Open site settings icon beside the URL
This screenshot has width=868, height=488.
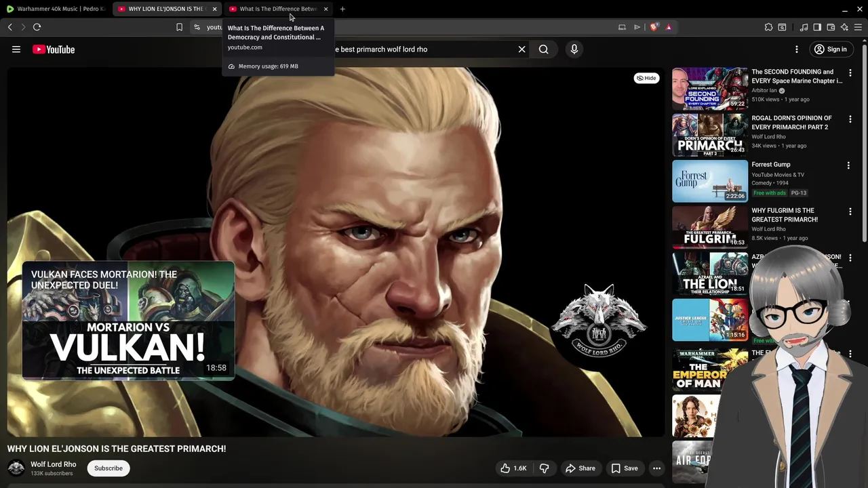point(197,27)
